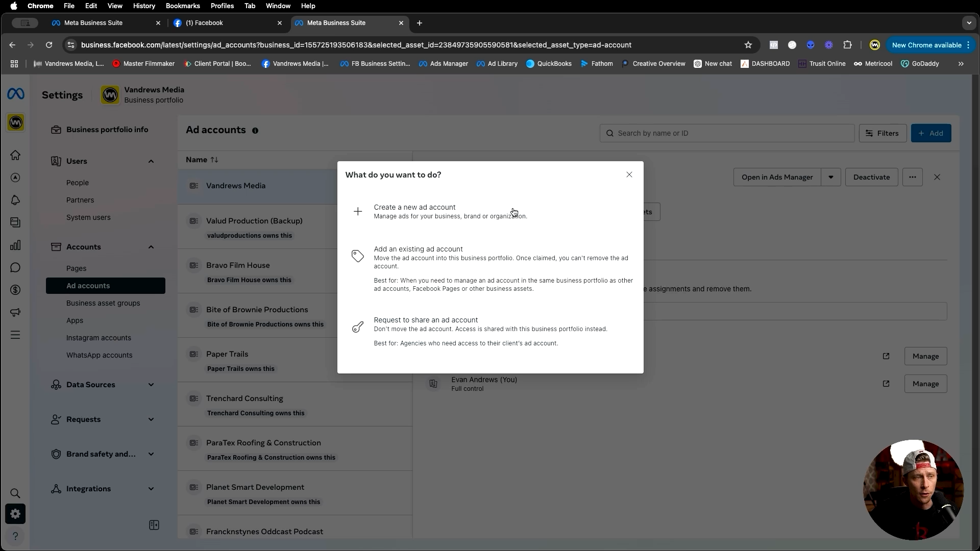Open a new Chrome tab

[420, 23]
